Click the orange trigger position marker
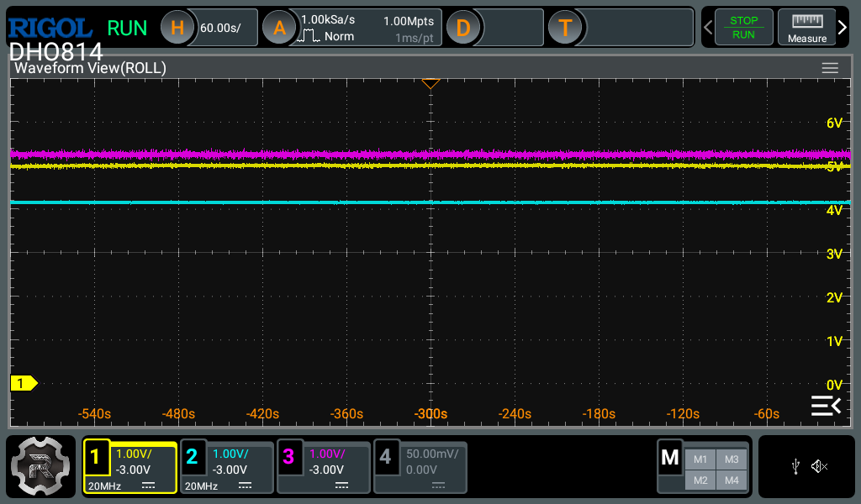 (x=430, y=83)
